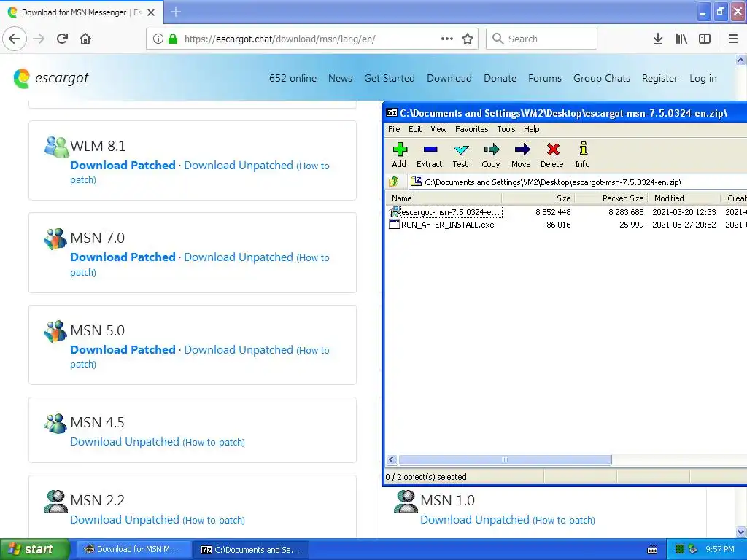Click the MSN 7.0 butterfly icon
The image size is (747, 560).
tap(55, 238)
